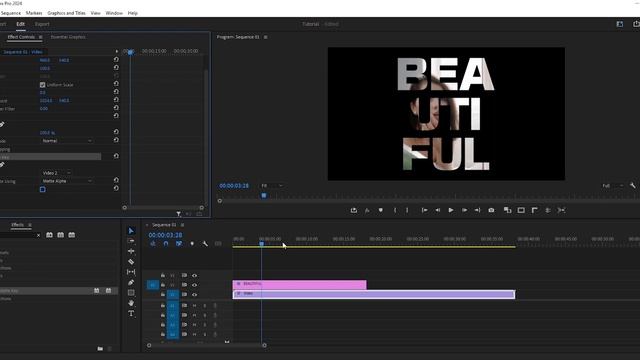
Task: Add marker in the timeline panel
Action: click(x=192, y=244)
